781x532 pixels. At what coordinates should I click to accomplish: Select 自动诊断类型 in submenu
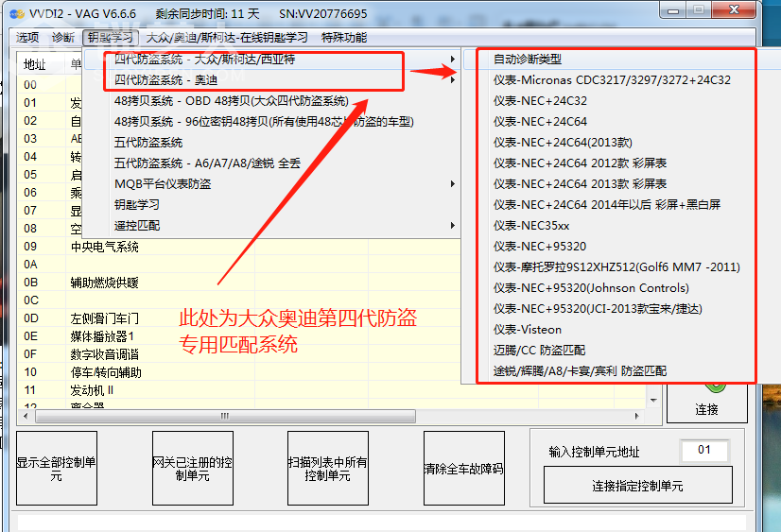pyautogui.click(x=528, y=60)
